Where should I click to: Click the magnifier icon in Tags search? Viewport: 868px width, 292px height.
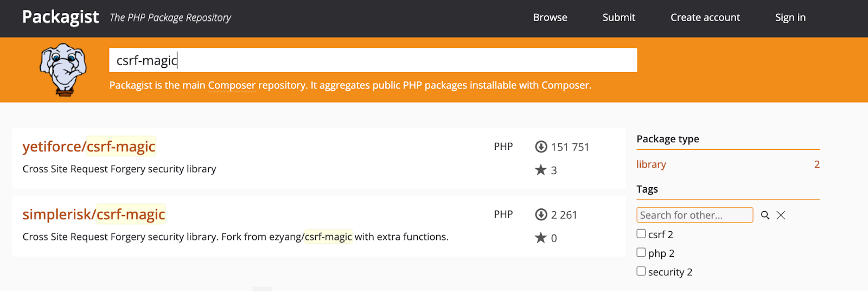(x=765, y=215)
